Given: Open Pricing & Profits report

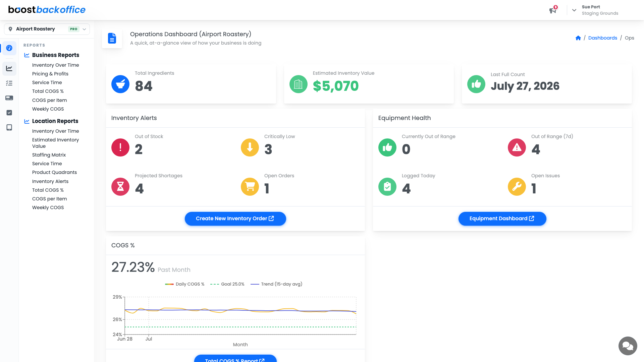Looking at the screenshot, I should click(50, 74).
